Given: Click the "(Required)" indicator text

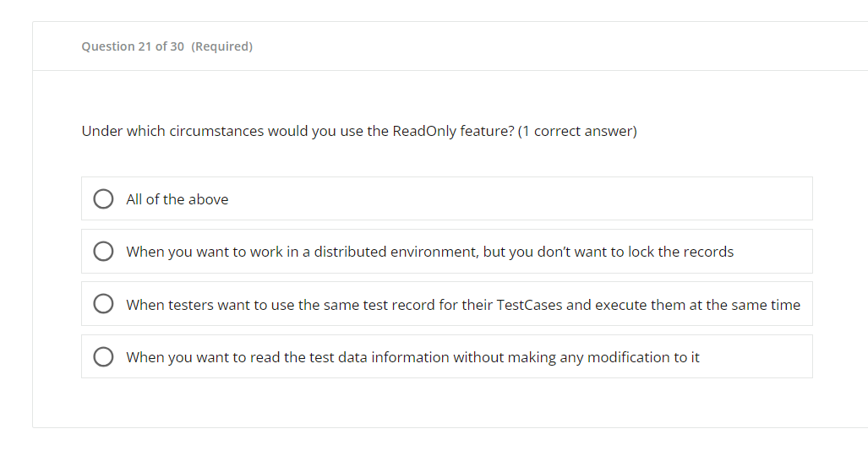Looking at the screenshot, I should [x=222, y=46].
